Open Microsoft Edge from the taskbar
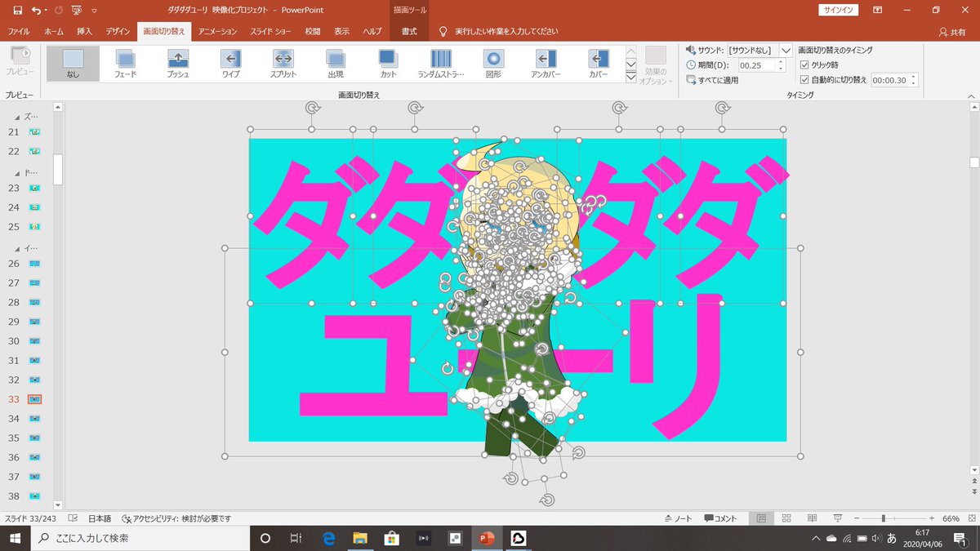Viewport: 980px width, 551px height. (x=328, y=539)
